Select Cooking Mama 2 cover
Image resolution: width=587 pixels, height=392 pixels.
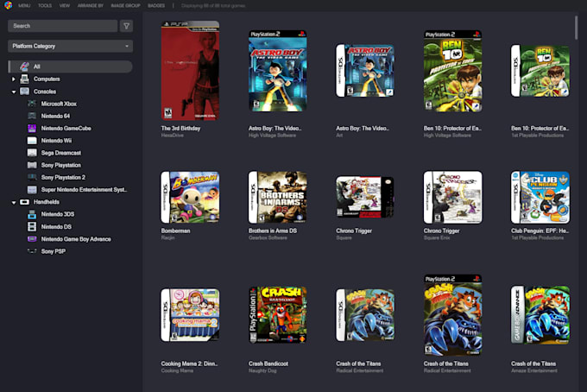tap(190, 314)
